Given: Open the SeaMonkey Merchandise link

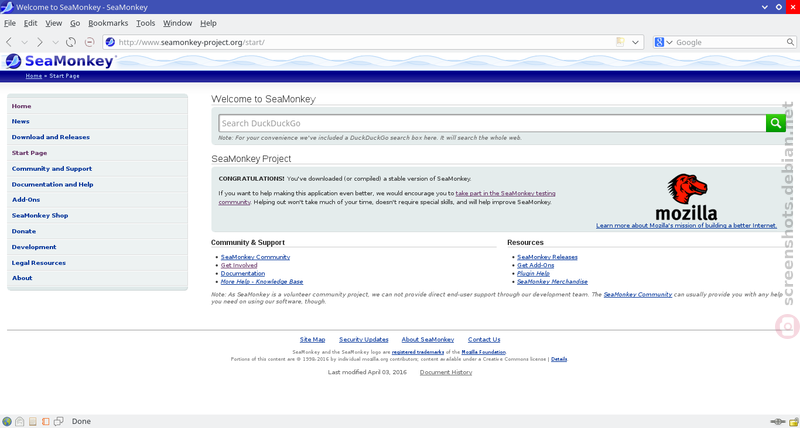Looking at the screenshot, I should (552, 282).
